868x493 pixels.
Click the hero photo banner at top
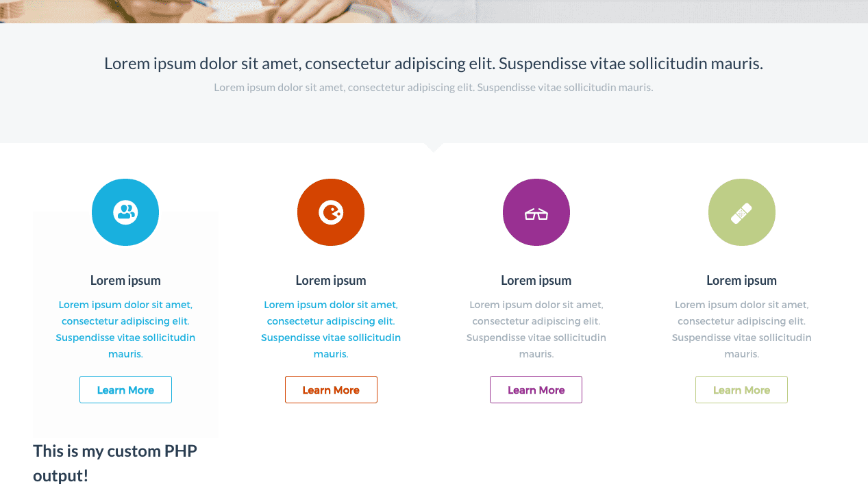pyautogui.click(x=434, y=12)
